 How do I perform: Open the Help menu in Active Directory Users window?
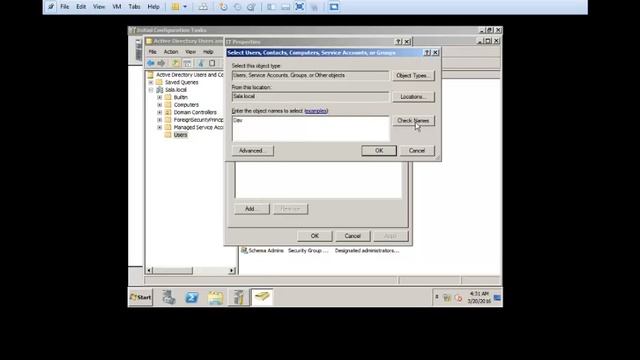[x=208, y=52]
